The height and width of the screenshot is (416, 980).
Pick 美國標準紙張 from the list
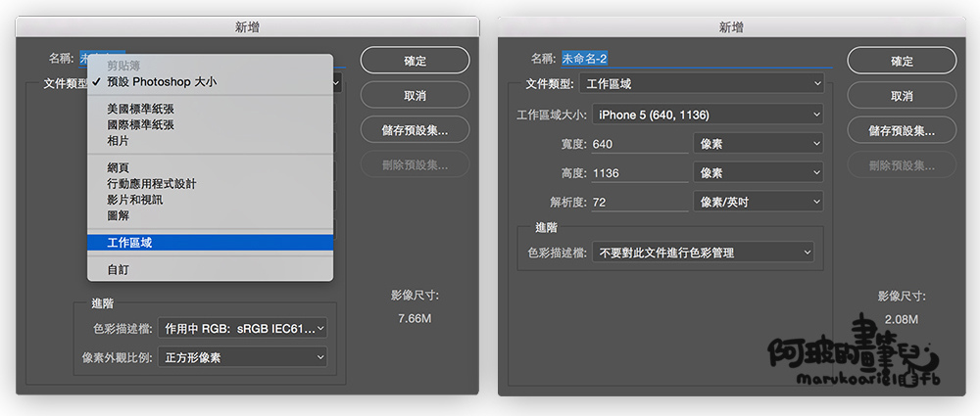tap(141, 110)
